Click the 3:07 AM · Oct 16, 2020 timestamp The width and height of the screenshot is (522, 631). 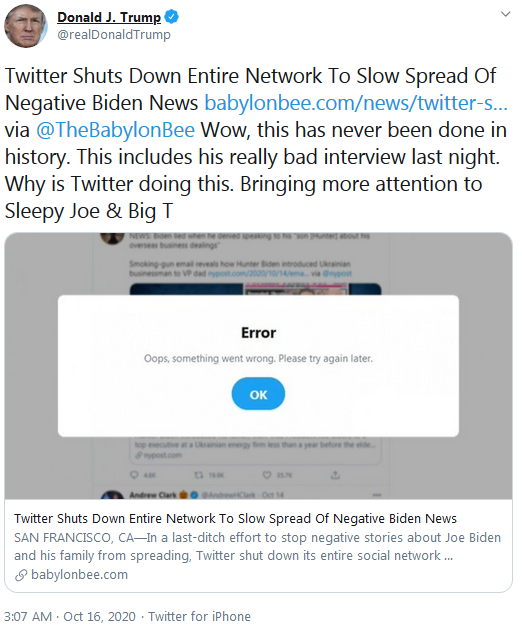point(70,617)
